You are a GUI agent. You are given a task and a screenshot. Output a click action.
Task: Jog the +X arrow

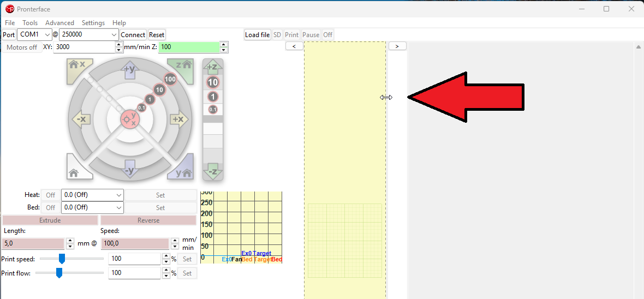[180, 119]
